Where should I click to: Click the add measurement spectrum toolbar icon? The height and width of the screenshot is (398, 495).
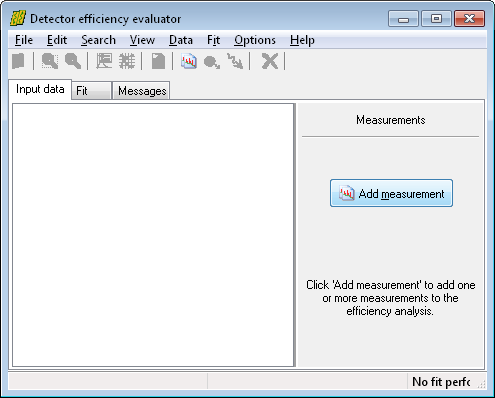(x=189, y=61)
